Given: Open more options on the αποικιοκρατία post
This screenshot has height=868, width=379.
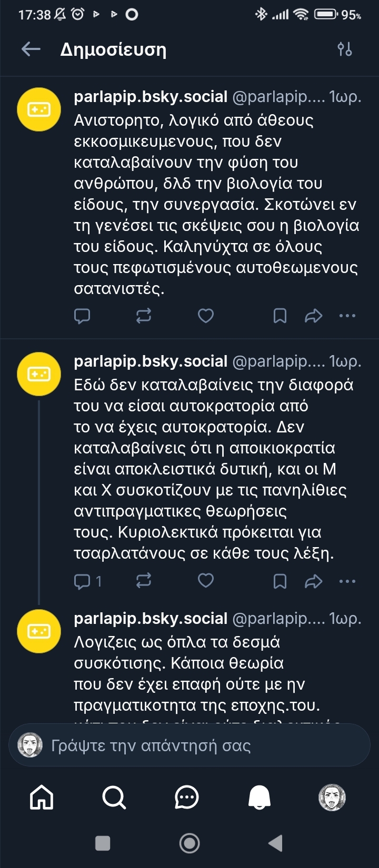Looking at the screenshot, I should tap(347, 581).
